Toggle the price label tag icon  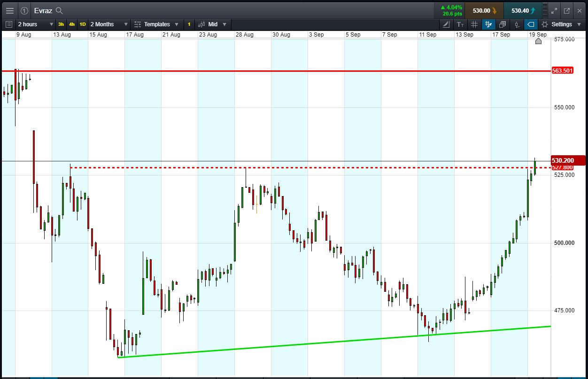tap(531, 24)
